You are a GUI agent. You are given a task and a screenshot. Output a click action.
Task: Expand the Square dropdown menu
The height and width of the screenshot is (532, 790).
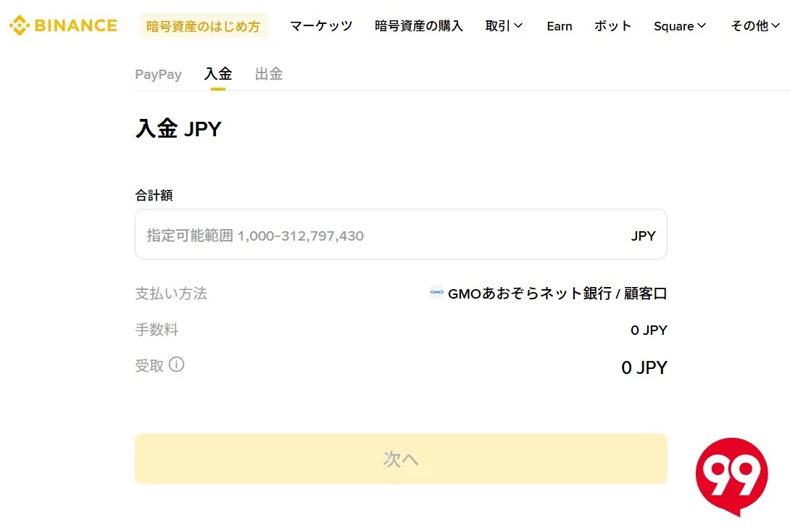[x=679, y=25]
